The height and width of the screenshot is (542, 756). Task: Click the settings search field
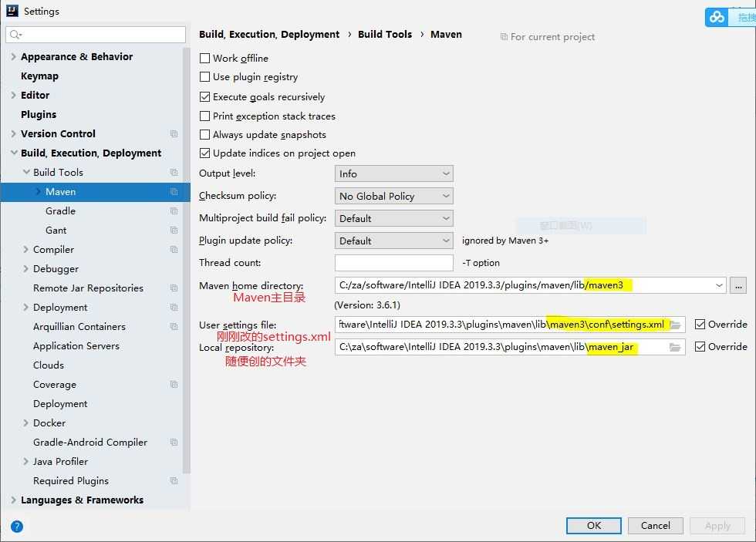(x=96, y=35)
